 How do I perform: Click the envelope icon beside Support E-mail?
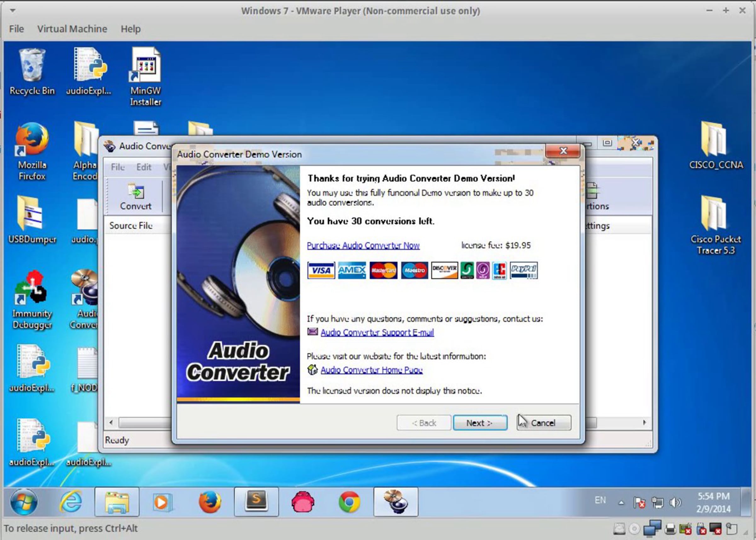(312, 331)
